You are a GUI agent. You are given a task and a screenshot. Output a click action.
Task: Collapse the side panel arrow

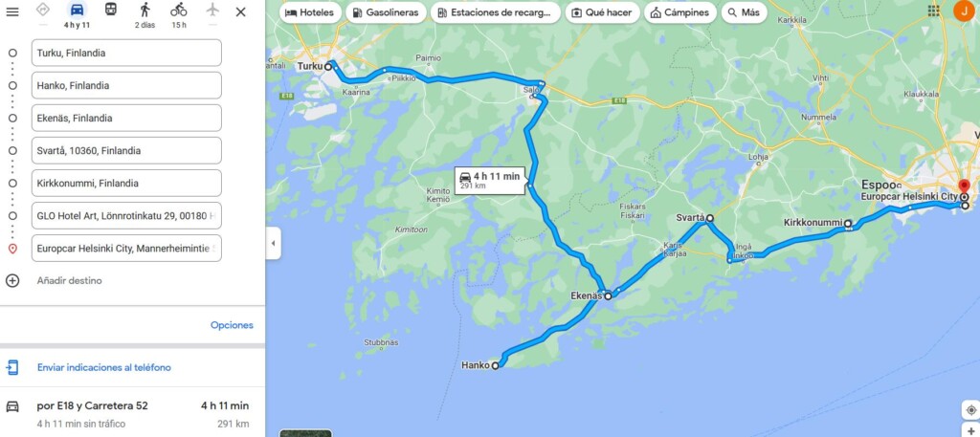[273, 244]
